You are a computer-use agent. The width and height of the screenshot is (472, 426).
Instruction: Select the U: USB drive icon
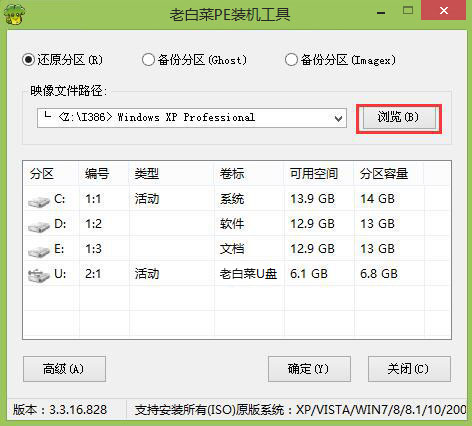(39, 276)
